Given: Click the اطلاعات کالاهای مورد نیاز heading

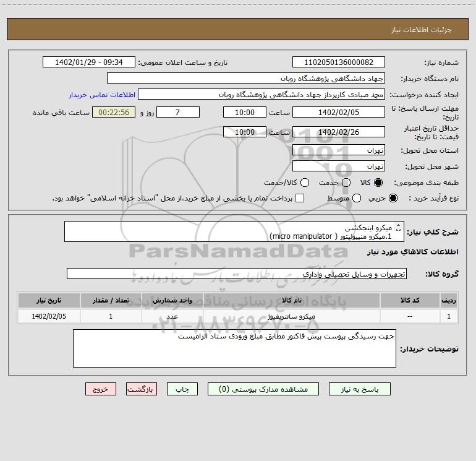Looking at the screenshot, I should click(x=412, y=252).
